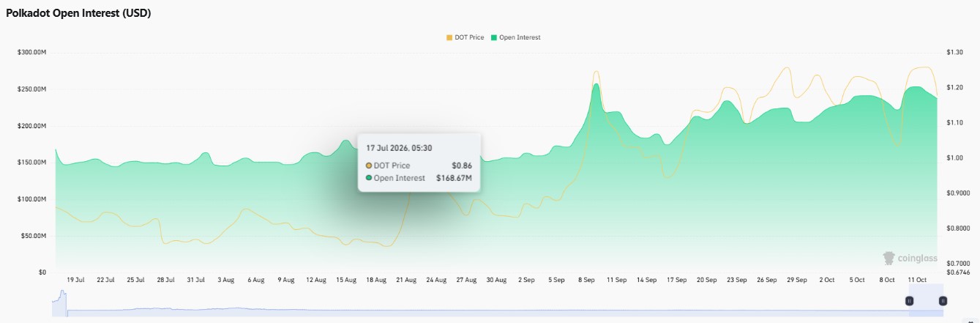The height and width of the screenshot is (323, 980).
Task: Click the $1.20 price axis value
Action: click(x=954, y=88)
